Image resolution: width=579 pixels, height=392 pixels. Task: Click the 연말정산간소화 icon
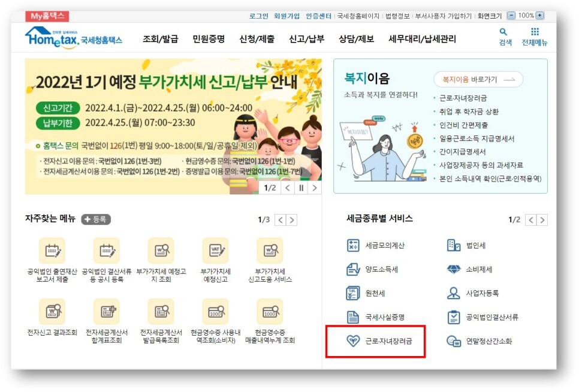454,341
